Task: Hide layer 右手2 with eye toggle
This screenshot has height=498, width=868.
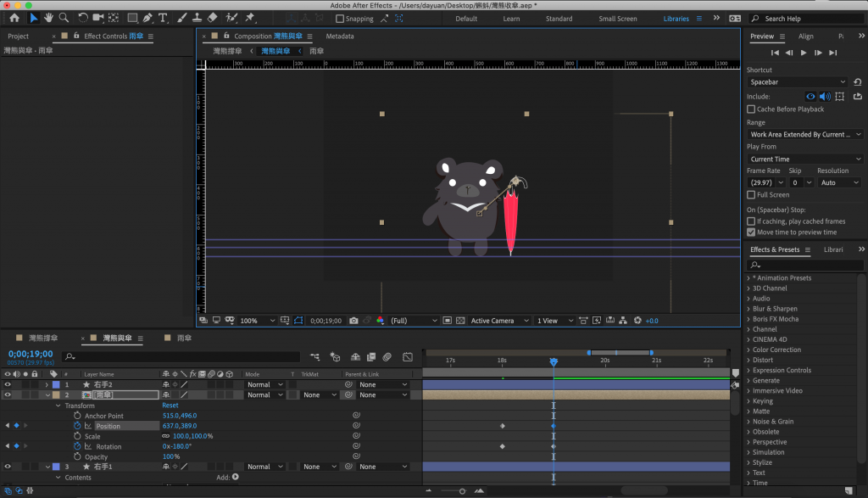Action: pyautogui.click(x=7, y=384)
